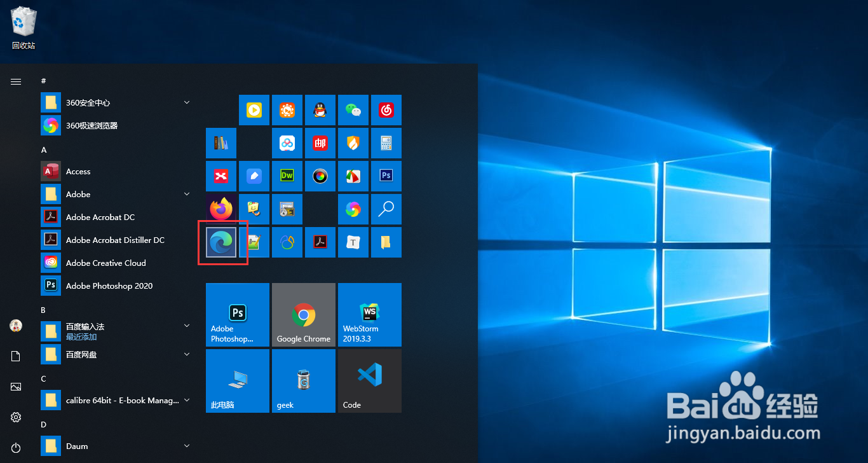This screenshot has width=868, height=463.
Task: Open the magnifying glass search tile
Action: coord(386,209)
